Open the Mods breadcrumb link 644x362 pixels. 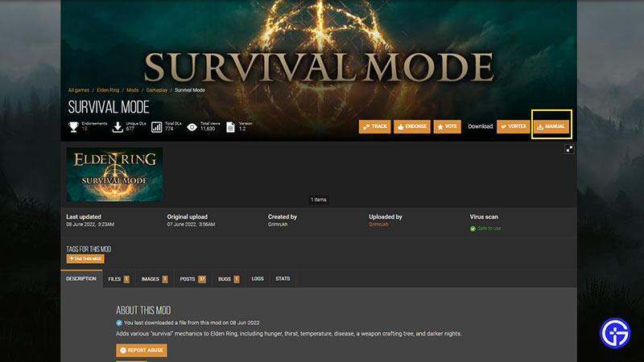point(132,90)
